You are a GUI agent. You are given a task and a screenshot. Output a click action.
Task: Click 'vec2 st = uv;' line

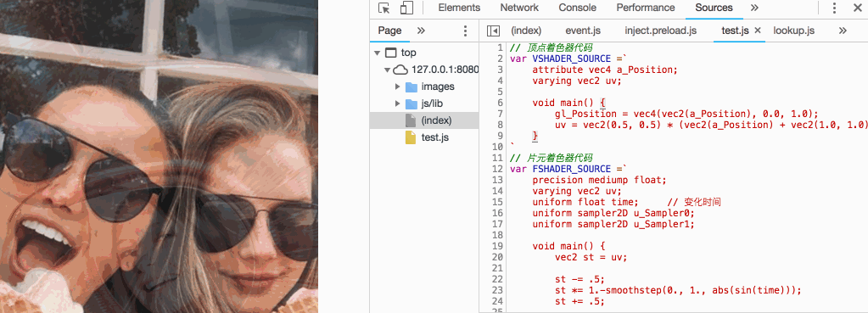coord(591,257)
